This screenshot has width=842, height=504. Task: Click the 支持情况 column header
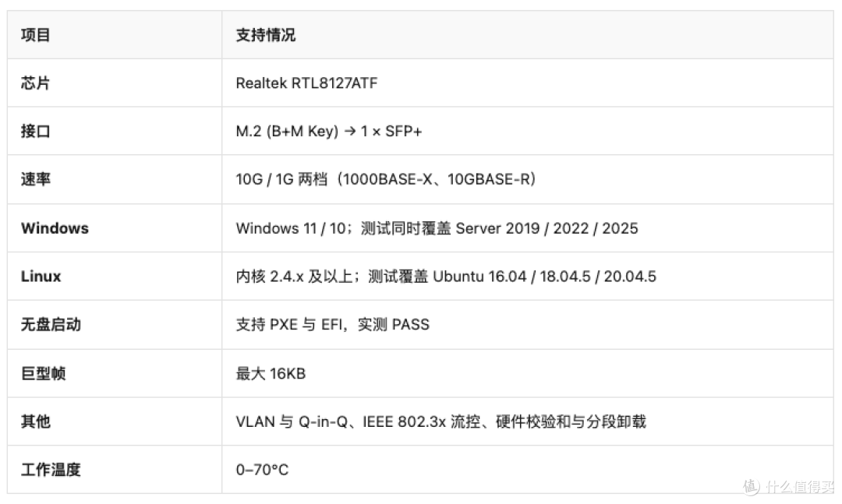(528, 35)
